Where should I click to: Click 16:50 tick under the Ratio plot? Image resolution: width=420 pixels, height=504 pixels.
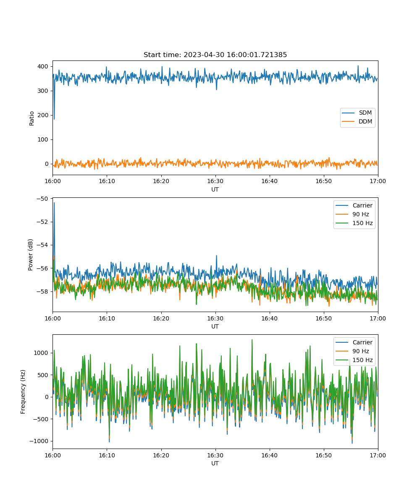coord(323,181)
